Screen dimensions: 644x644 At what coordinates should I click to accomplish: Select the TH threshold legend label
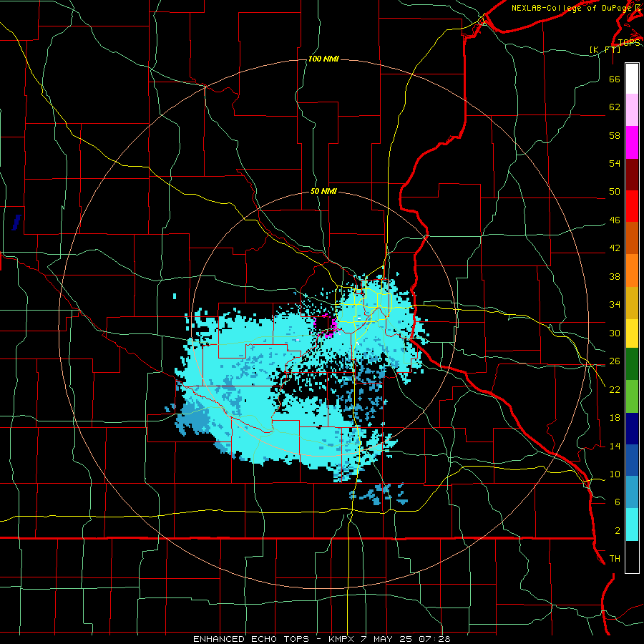615,558
